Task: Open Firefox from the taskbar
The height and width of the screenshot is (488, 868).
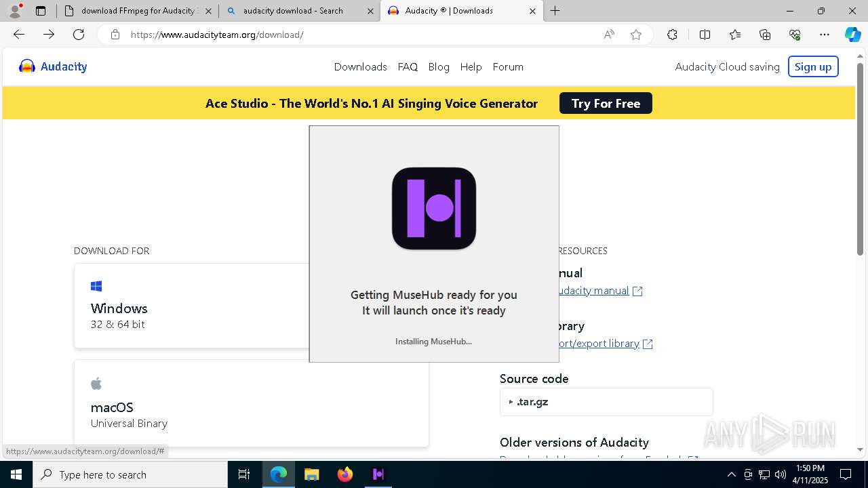Action: pos(344,474)
